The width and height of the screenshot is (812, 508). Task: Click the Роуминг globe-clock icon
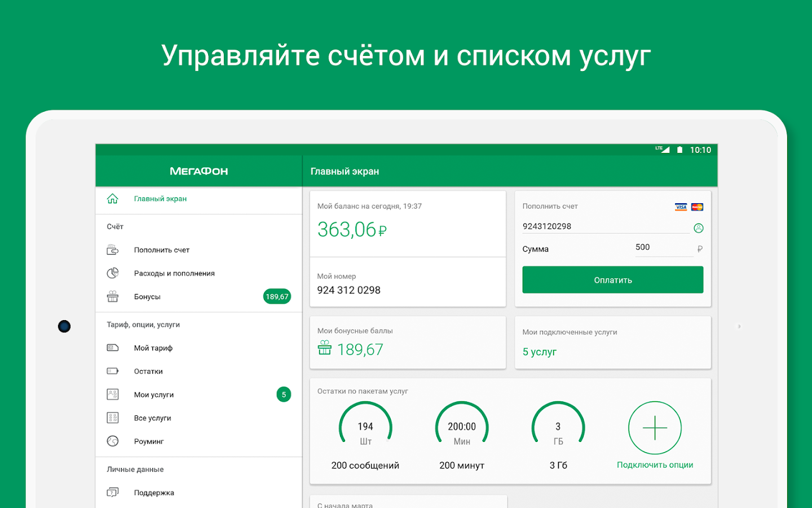[x=113, y=441]
